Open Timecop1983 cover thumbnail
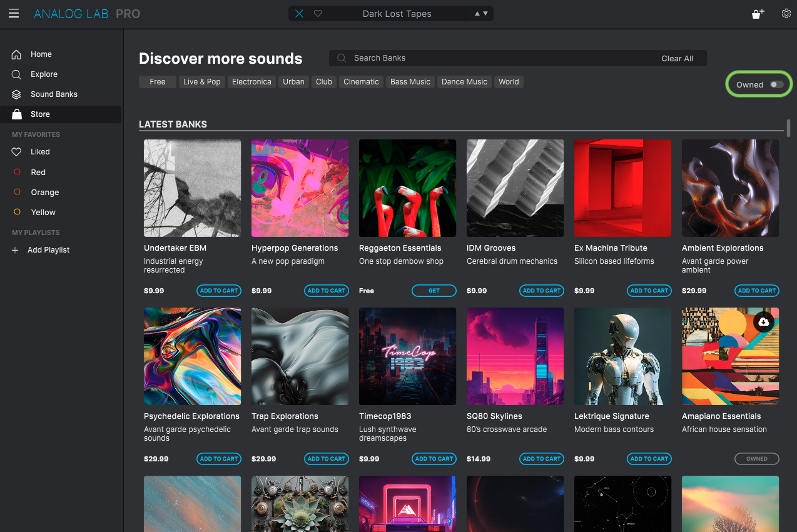 (x=408, y=356)
